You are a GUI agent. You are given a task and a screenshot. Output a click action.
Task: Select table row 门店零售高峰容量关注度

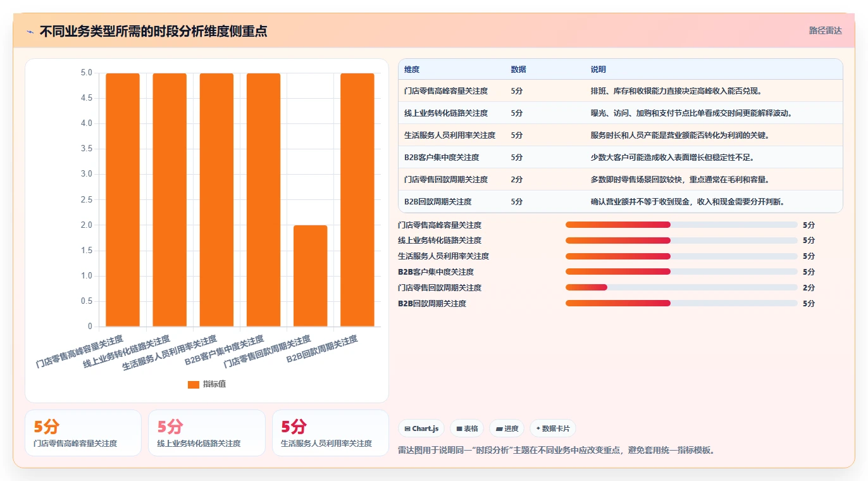620,91
